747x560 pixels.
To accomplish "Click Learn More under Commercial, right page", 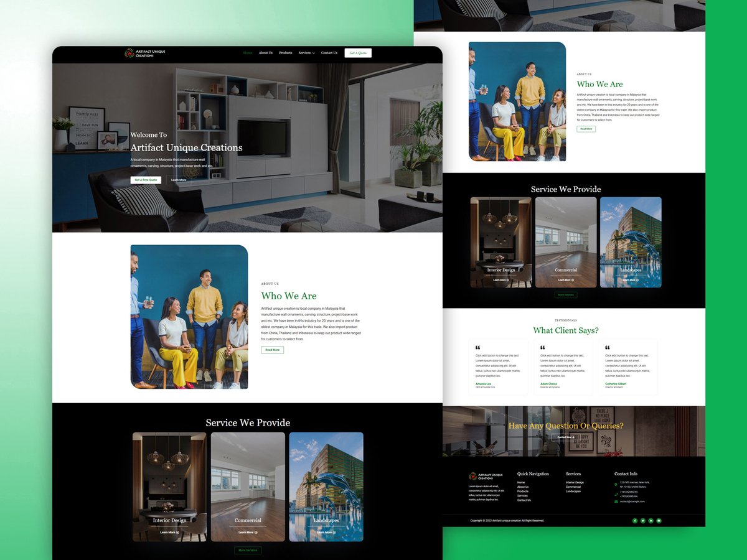I will point(566,280).
